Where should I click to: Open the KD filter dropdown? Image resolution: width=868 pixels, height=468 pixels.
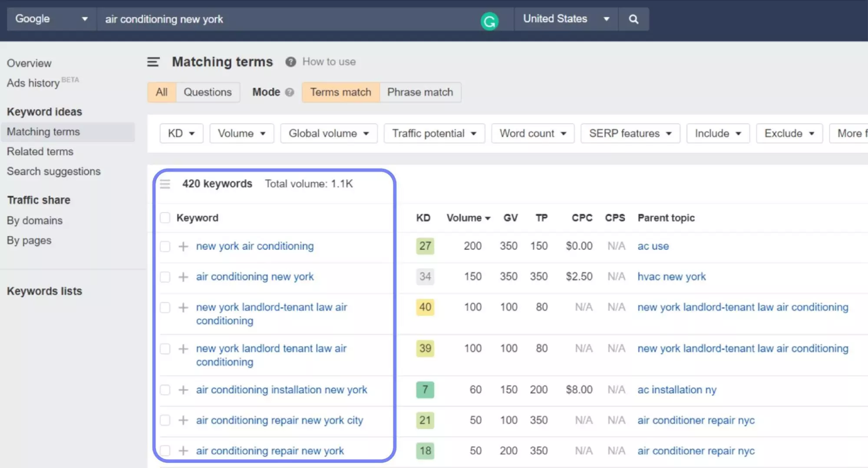pyautogui.click(x=181, y=133)
